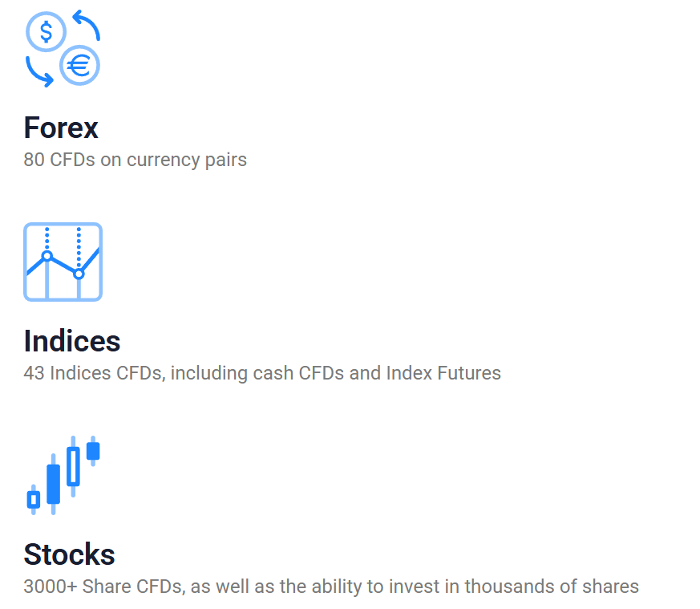Viewport: 700px width, 609px height.
Task: Click the bottom-left curved arrow in Forex icon
Action: 38,72
